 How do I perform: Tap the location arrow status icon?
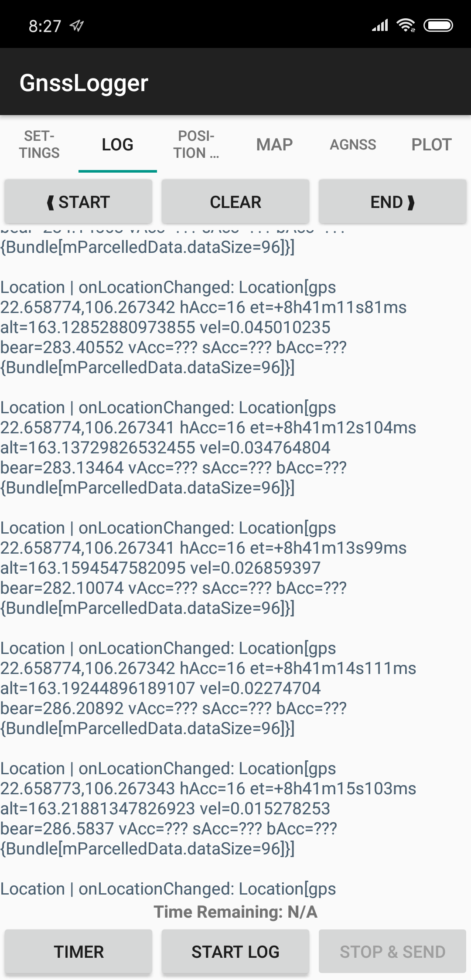[x=77, y=26]
